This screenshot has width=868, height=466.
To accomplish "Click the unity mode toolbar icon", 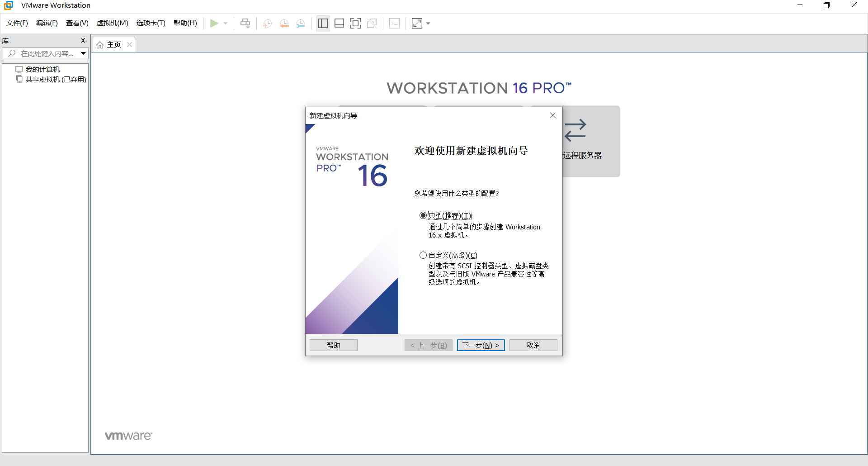I will (x=372, y=23).
